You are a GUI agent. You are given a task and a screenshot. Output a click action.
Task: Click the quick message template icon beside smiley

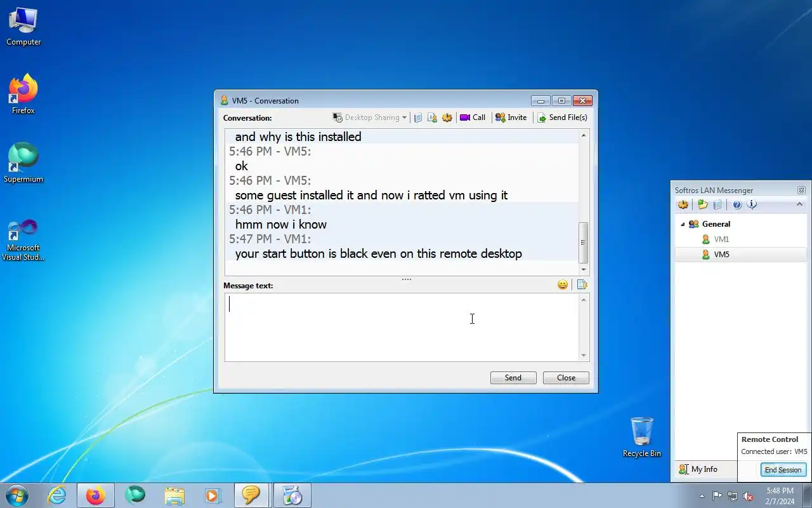582,284
